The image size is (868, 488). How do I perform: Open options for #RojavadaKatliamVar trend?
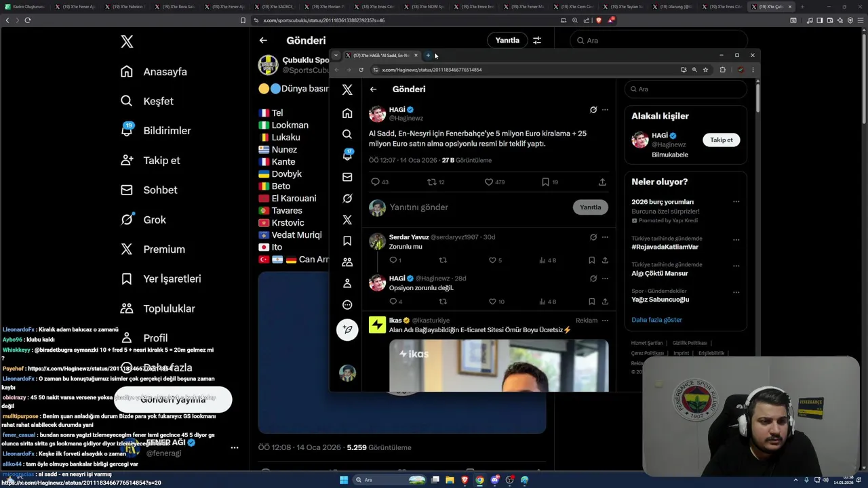736,239
